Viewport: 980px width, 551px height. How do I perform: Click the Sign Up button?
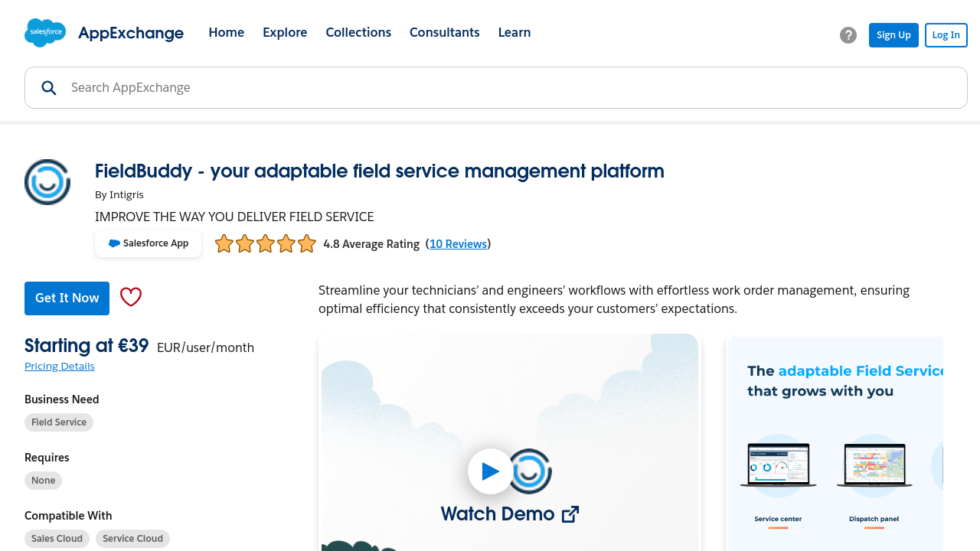point(893,35)
